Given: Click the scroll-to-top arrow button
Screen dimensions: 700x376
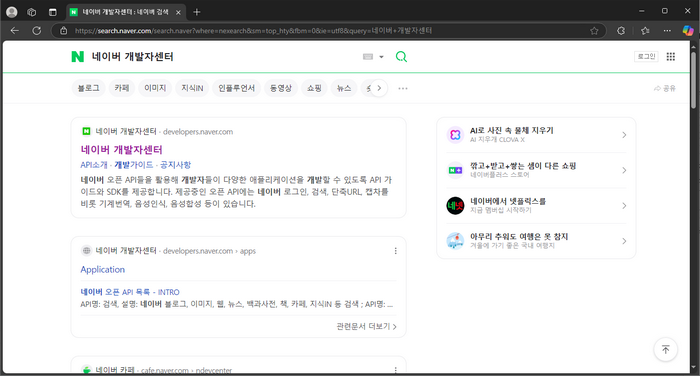Looking at the screenshot, I should (665, 349).
